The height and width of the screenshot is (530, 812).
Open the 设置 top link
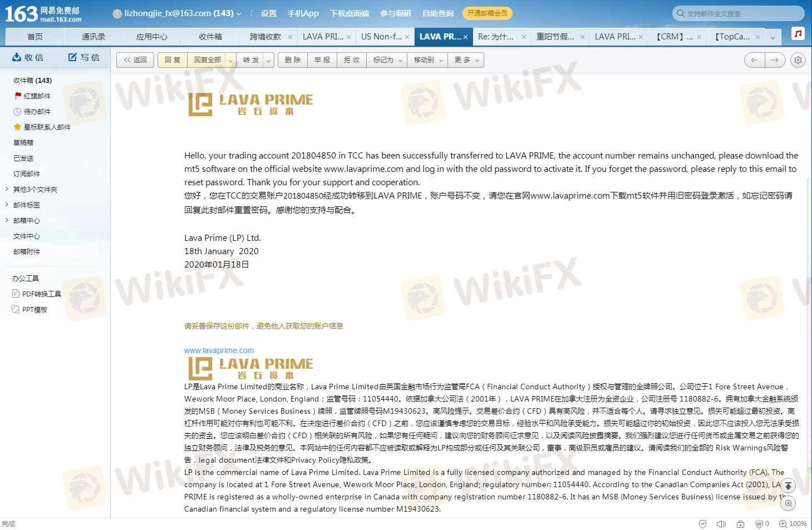[269, 13]
